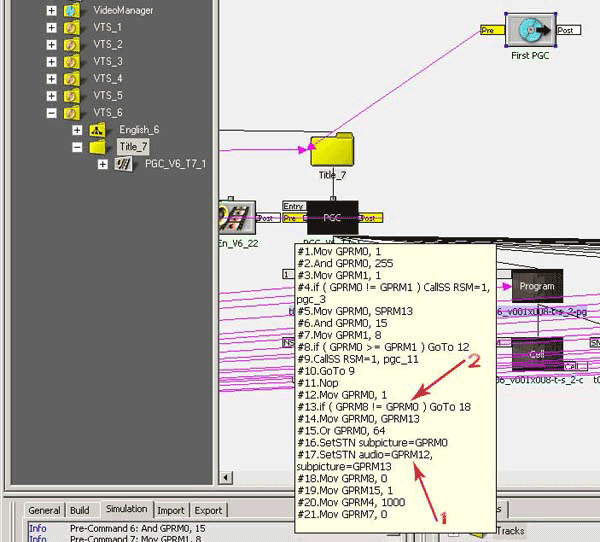Viewport: 600px width, 542px height.
Task: Click the Post tag of First PGC
Action: click(569, 30)
